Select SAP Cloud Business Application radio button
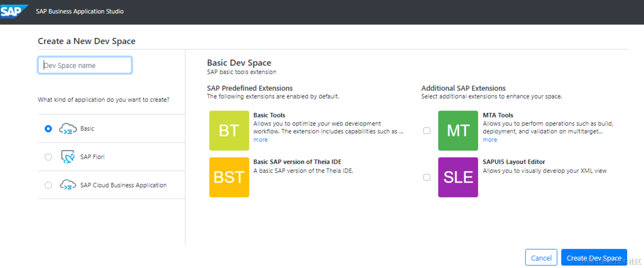 coord(48,185)
